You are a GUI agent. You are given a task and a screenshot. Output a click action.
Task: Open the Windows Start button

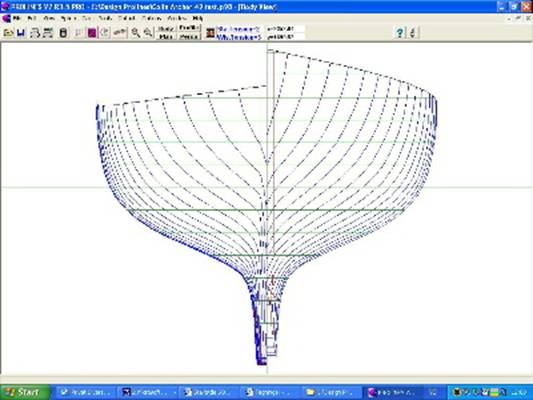(25, 392)
